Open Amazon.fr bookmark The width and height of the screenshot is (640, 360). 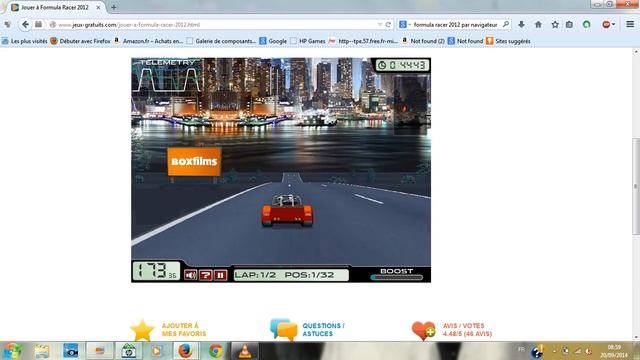pos(148,41)
